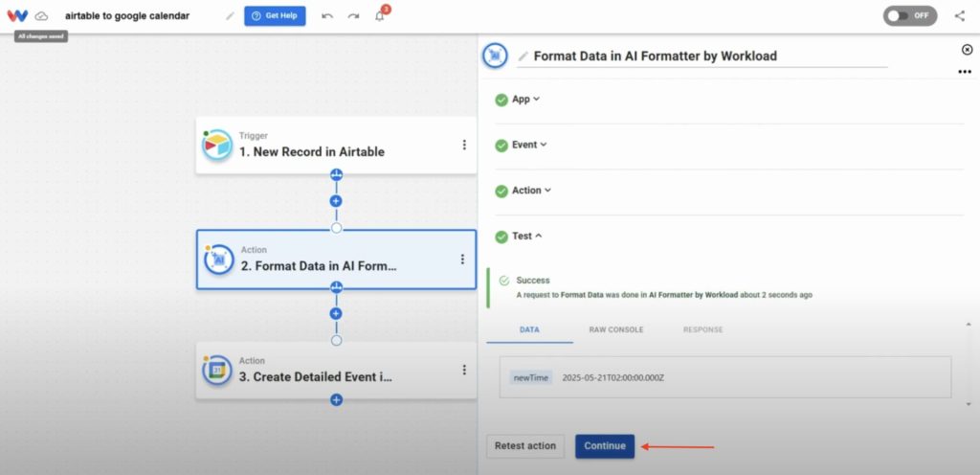This screenshot has width=980, height=475.
Task: Switch to the RESPONSE tab
Action: coord(702,329)
